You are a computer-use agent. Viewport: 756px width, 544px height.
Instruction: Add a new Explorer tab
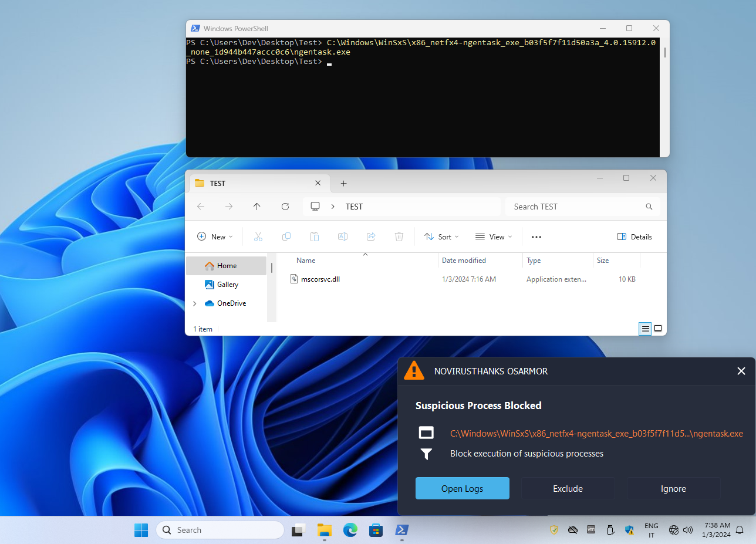pyautogui.click(x=344, y=183)
